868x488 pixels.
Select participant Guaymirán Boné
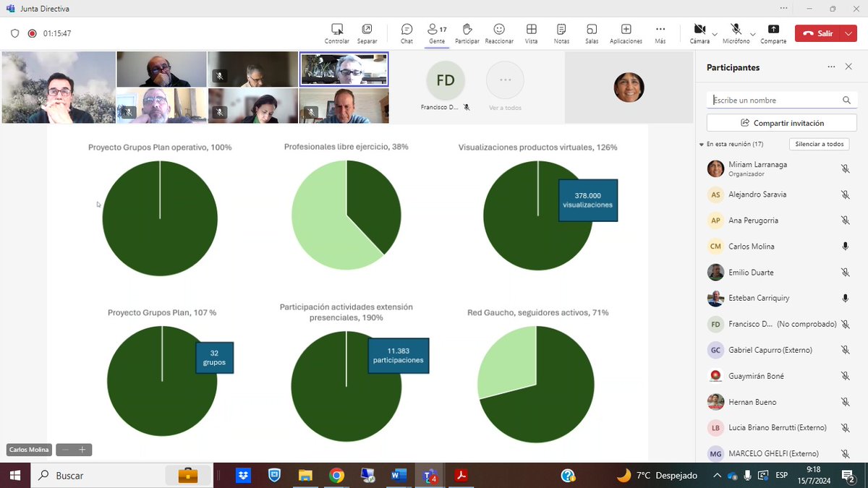click(782, 376)
